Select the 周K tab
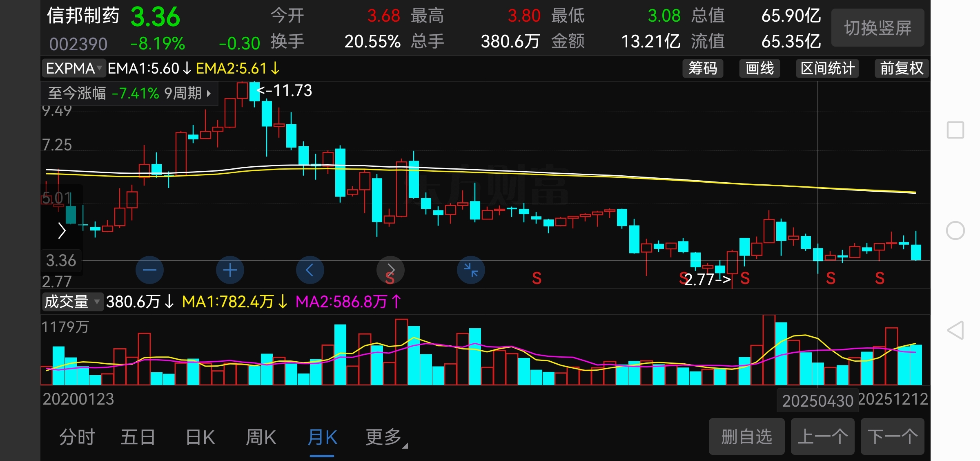Screen dimensions: 980x461 (x=261, y=437)
